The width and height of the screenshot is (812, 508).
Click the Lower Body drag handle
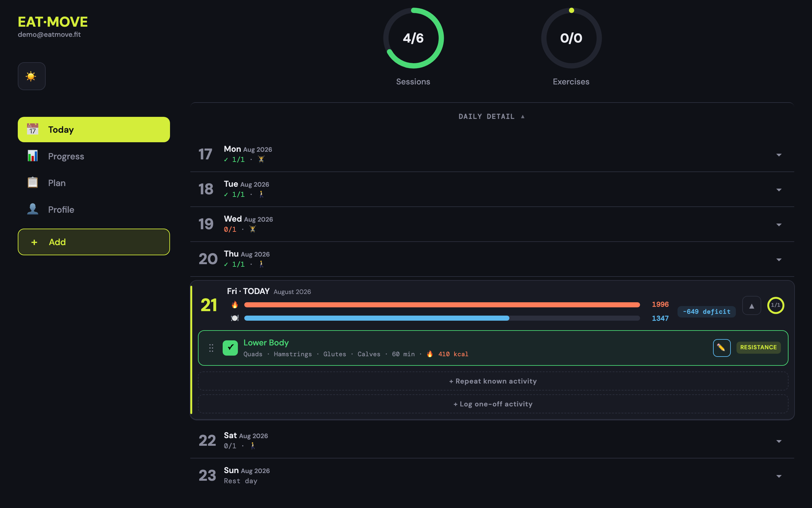(211, 348)
